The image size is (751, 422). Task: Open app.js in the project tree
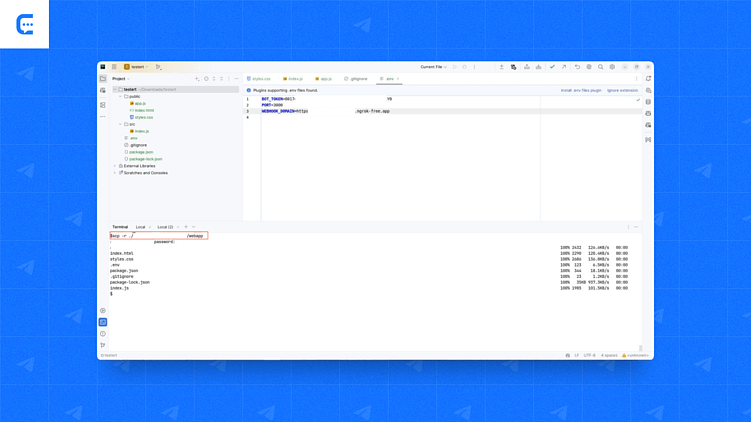click(x=138, y=103)
